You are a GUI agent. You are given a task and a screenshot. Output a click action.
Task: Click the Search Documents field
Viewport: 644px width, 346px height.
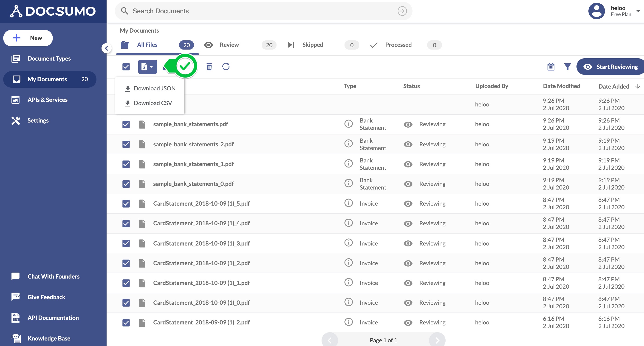[263, 11]
